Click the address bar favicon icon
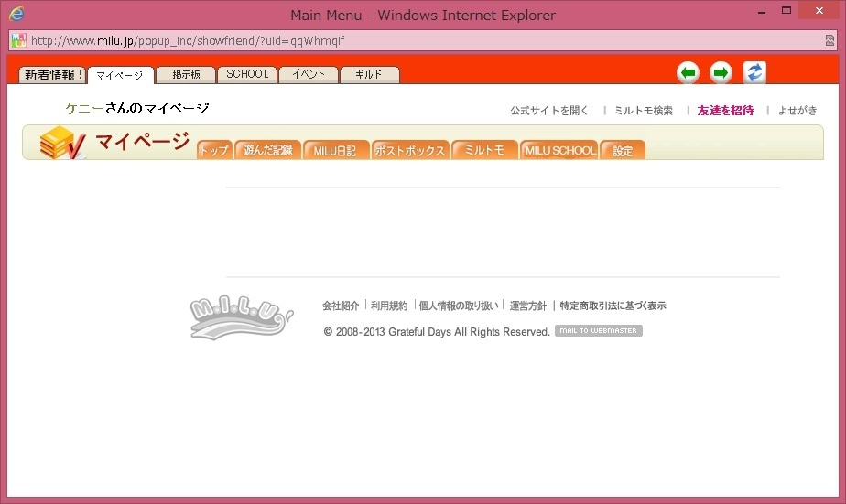Viewport: 846px width, 504px height. [x=18, y=40]
